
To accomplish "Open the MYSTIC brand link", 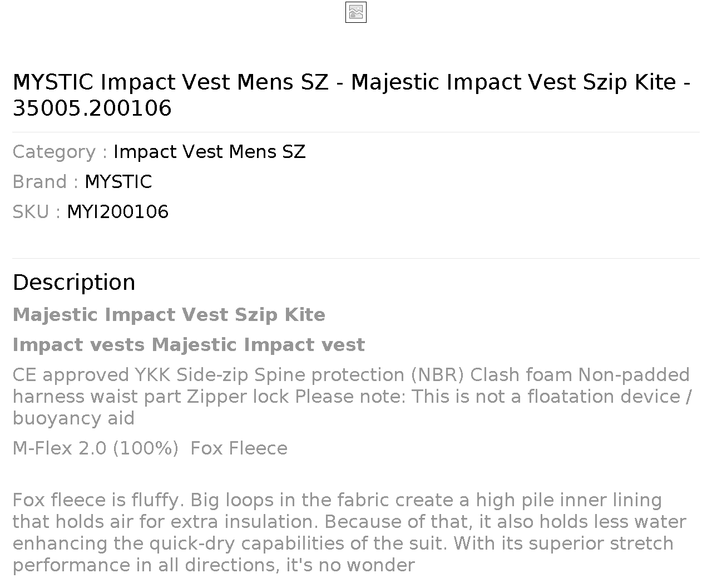I will [x=118, y=182].
